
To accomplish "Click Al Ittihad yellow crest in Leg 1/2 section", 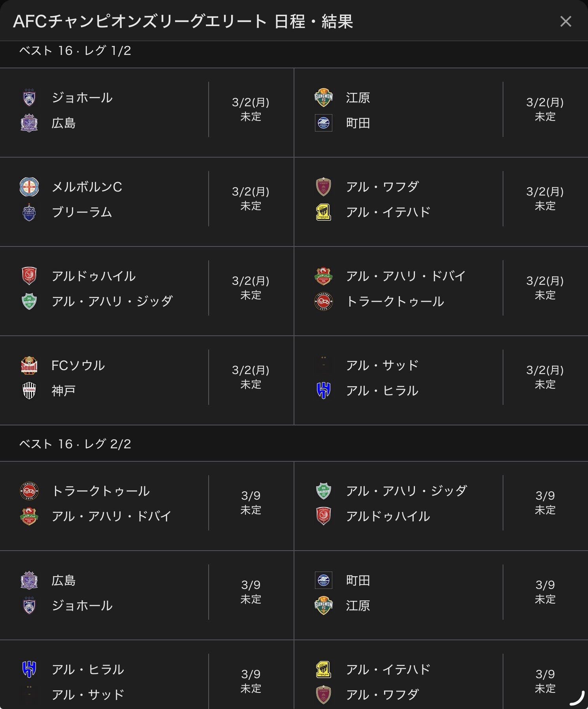I will [x=323, y=213].
